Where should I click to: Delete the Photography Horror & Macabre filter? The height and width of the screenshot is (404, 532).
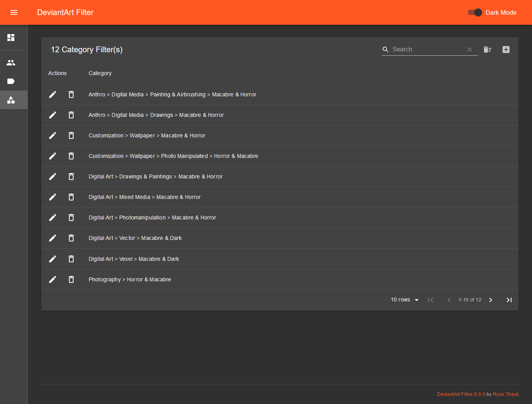pos(71,279)
